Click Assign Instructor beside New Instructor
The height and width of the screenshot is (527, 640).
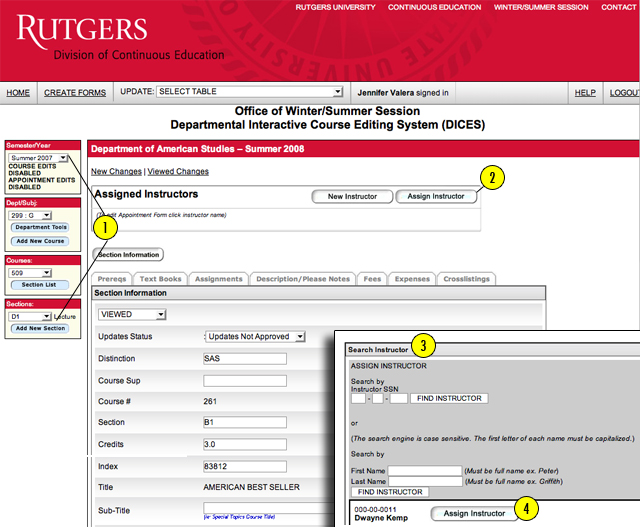tap(436, 196)
